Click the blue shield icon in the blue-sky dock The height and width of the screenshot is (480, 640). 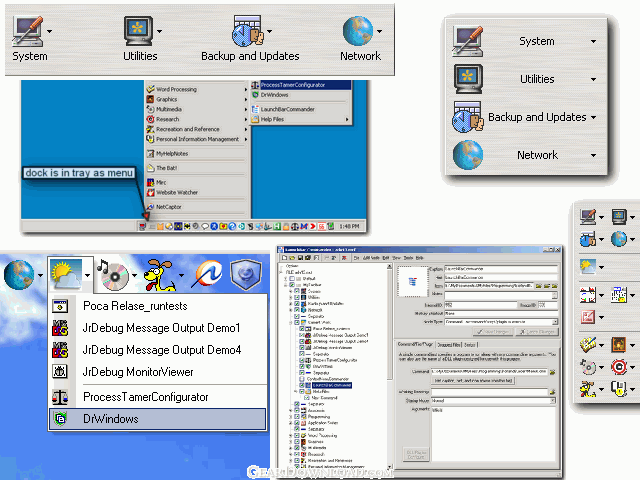point(245,275)
